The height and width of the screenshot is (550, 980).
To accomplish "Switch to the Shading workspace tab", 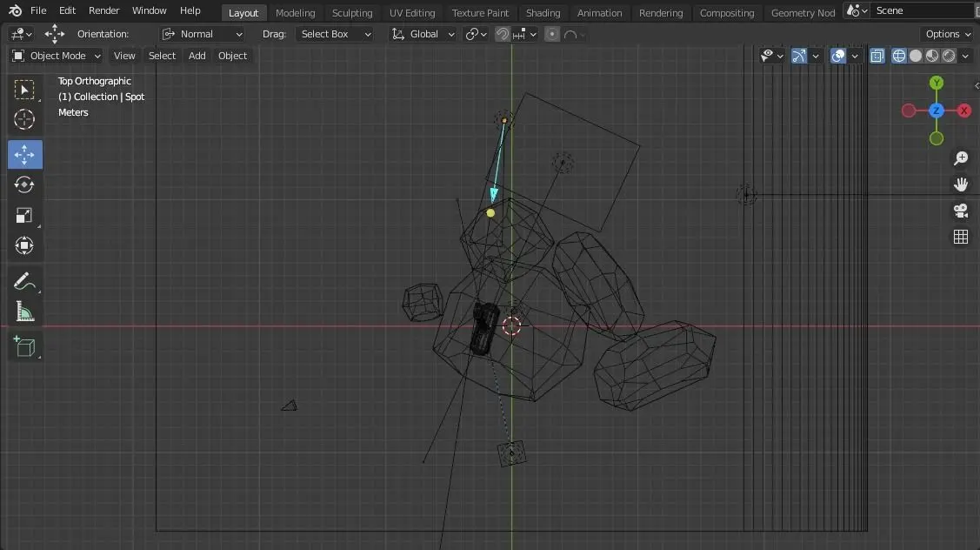I will [x=543, y=12].
